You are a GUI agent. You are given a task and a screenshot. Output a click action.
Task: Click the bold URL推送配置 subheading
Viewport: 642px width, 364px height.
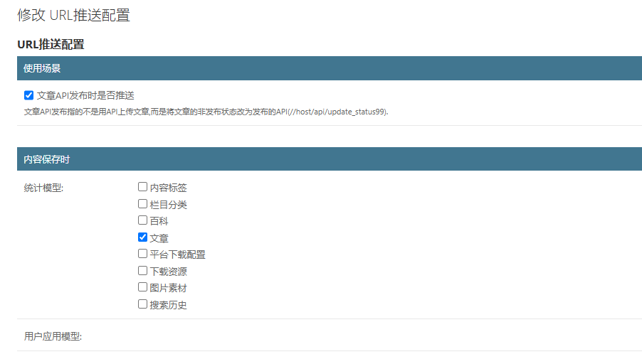click(51, 45)
